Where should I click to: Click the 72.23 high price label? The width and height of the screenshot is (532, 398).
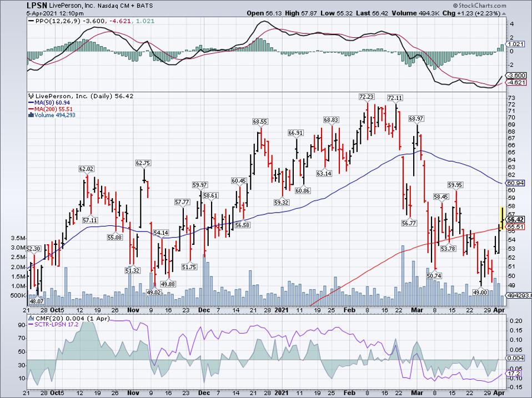tap(367, 97)
